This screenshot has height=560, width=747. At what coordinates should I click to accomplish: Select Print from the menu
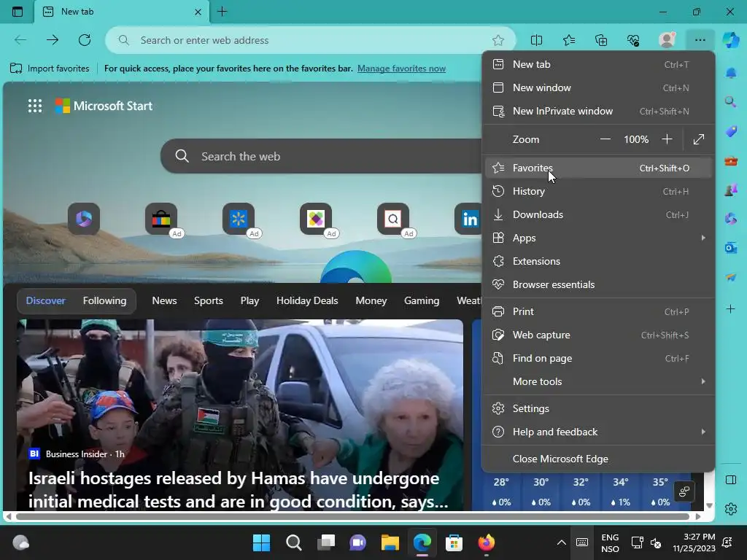click(x=598, y=312)
